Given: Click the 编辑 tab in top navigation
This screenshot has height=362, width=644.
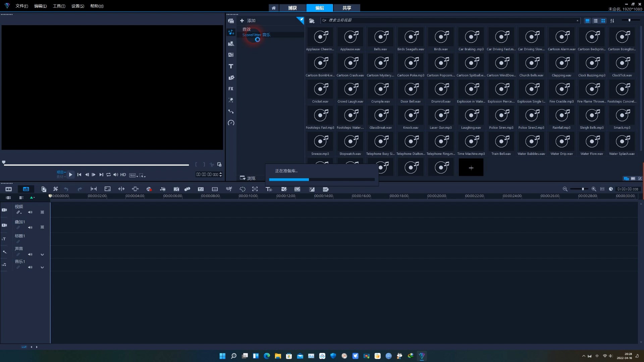Looking at the screenshot, I should pyautogui.click(x=319, y=7).
